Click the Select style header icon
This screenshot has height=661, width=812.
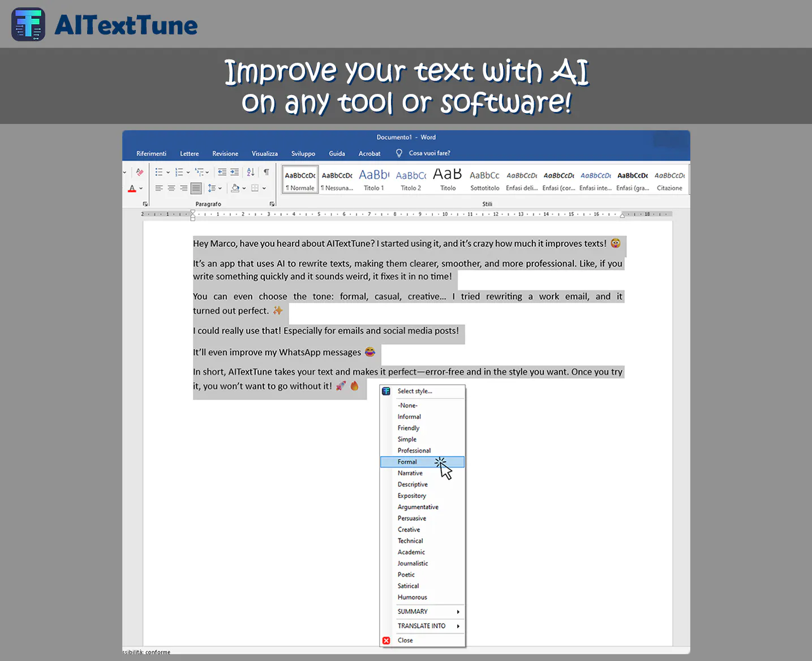386,391
